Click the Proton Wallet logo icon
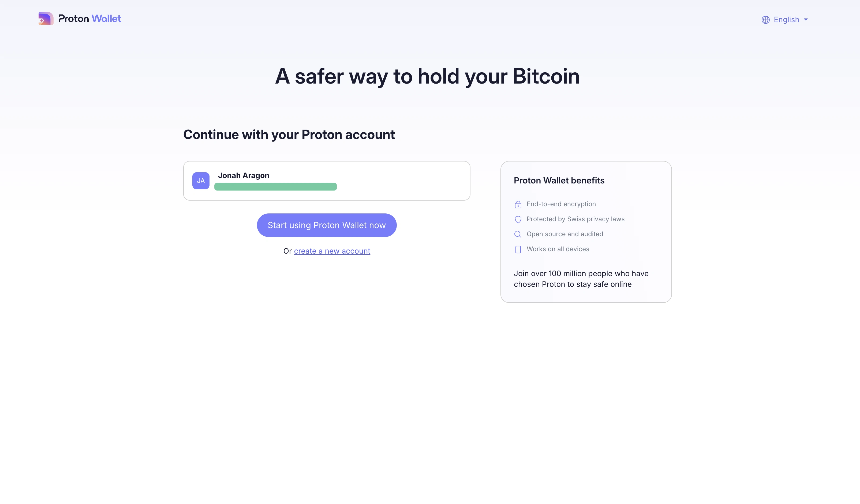Viewport: 860px width, 504px height. point(46,18)
